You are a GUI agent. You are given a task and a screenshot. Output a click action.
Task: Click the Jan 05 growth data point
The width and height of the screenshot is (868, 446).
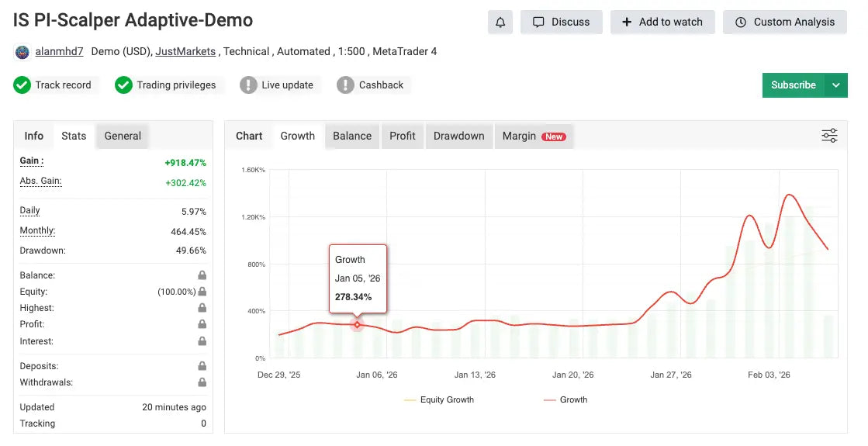(x=357, y=324)
